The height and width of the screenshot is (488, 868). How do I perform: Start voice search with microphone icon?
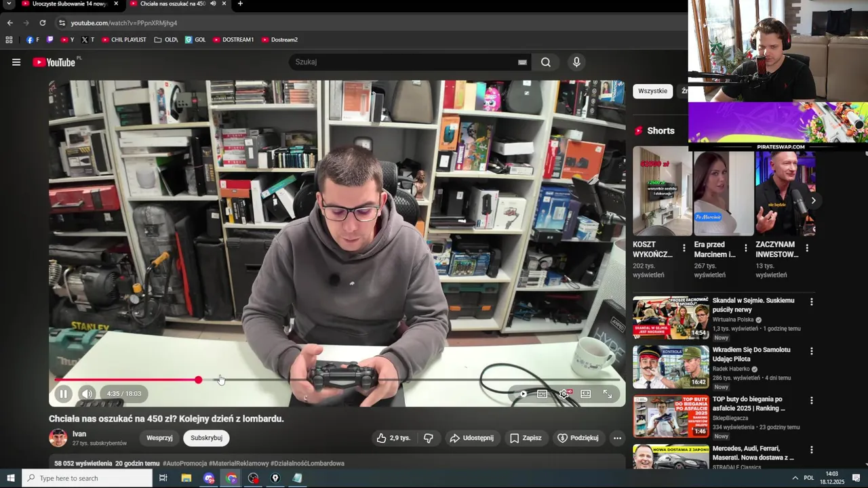point(576,62)
